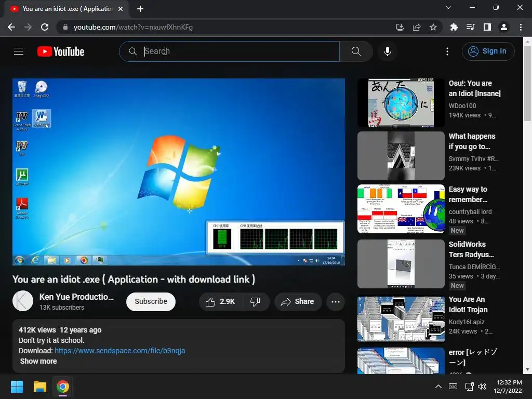The image size is (532, 399).
Task: Open Ken Yue Productions channel name
Action: coord(76,297)
